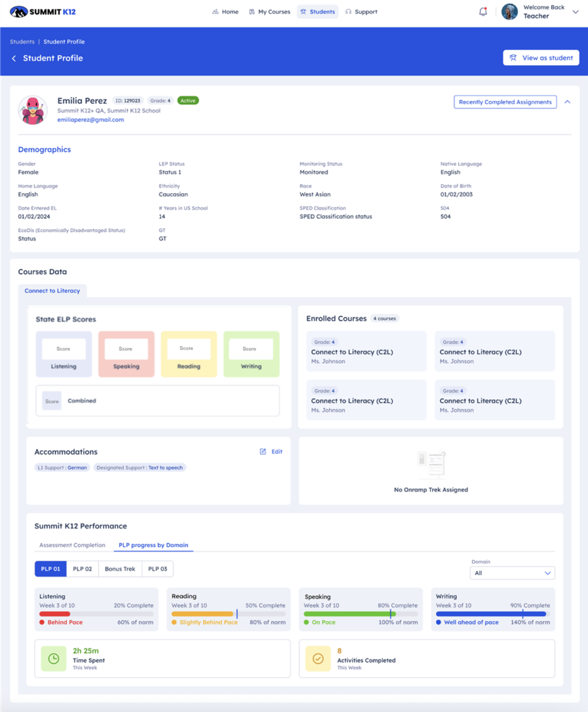Click the Listening progress bar
588x712 pixels.
(x=96, y=614)
